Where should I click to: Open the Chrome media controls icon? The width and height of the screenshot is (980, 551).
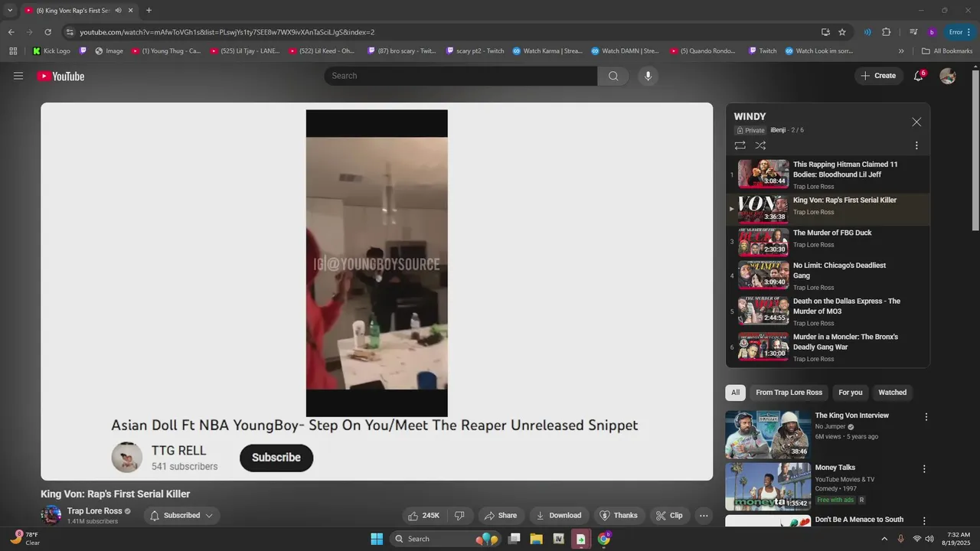(913, 32)
